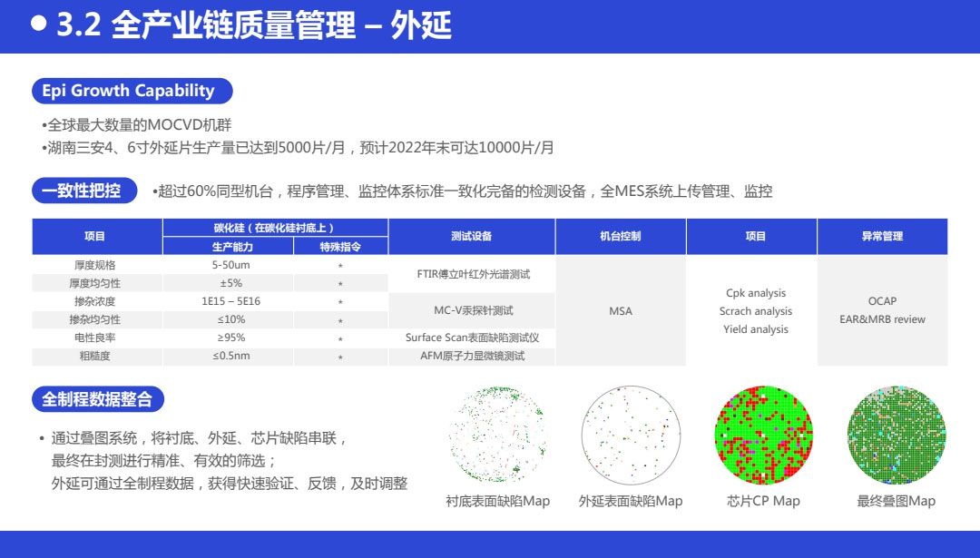Click the Epi Growth Capability badge
980x558 pixels.
coord(132,91)
